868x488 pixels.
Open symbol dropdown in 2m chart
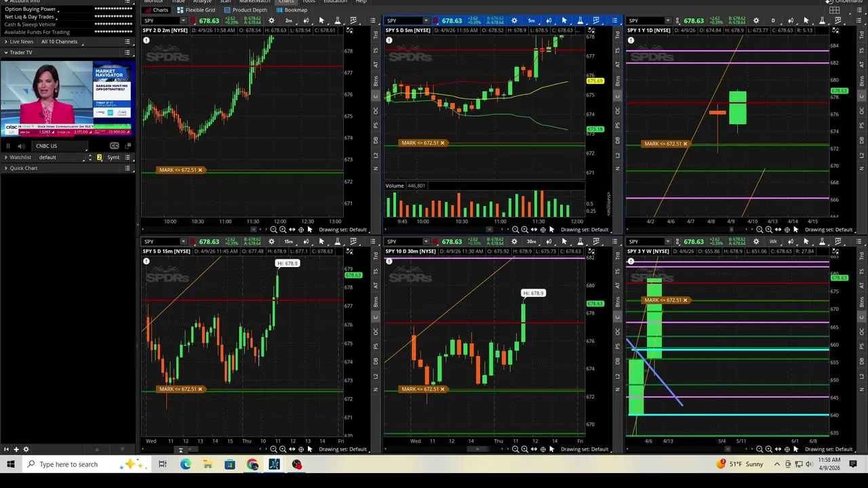(183, 20)
